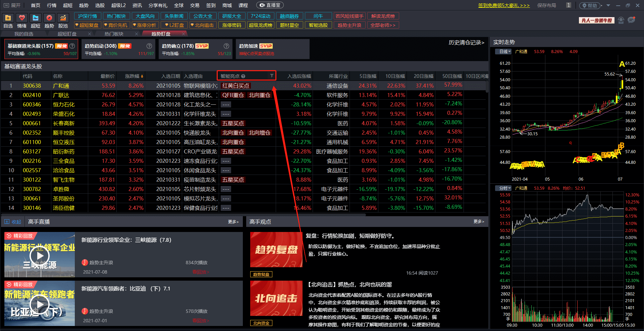Expand the 超短复盘 dropdown button
Screen dimensions: 644x331
[x=87, y=25]
